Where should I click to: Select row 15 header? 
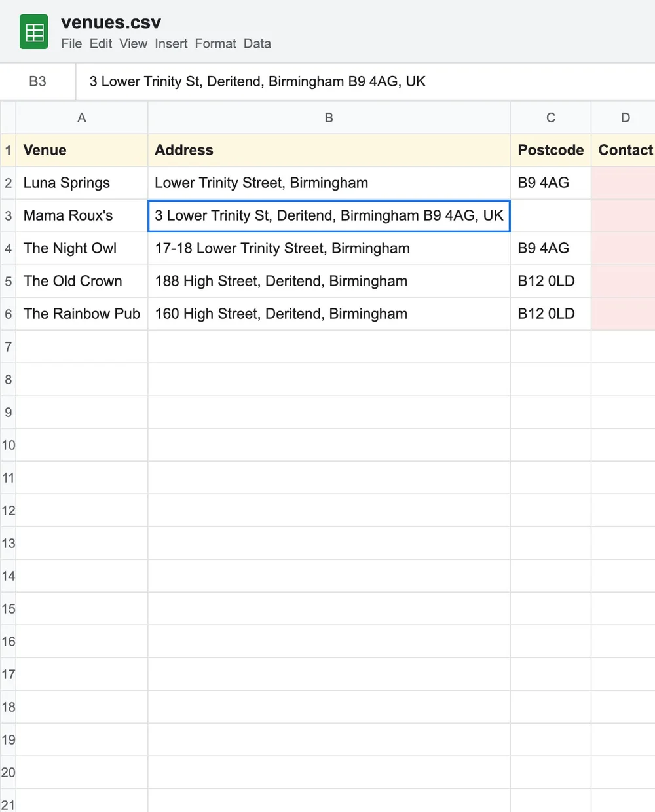click(x=8, y=609)
